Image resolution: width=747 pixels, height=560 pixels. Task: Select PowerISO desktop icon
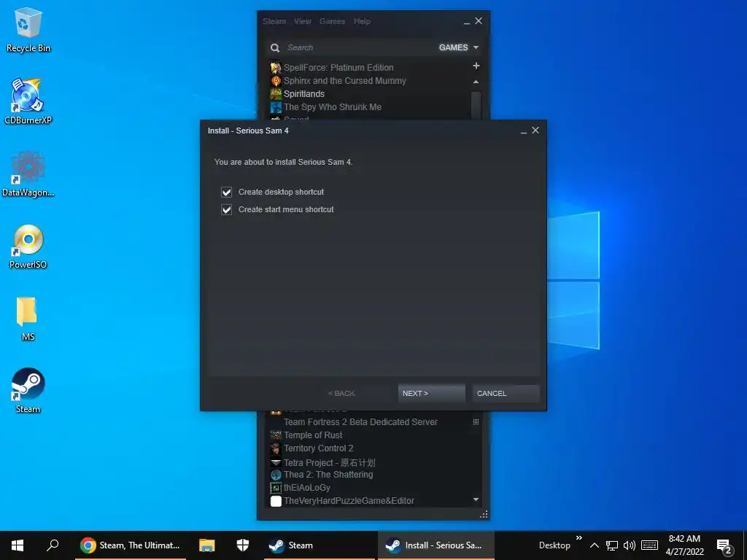point(28,246)
